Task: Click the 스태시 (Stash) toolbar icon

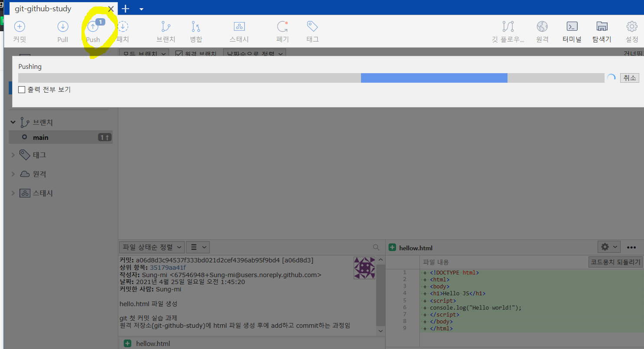Action: pyautogui.click(x=239, y=27)
